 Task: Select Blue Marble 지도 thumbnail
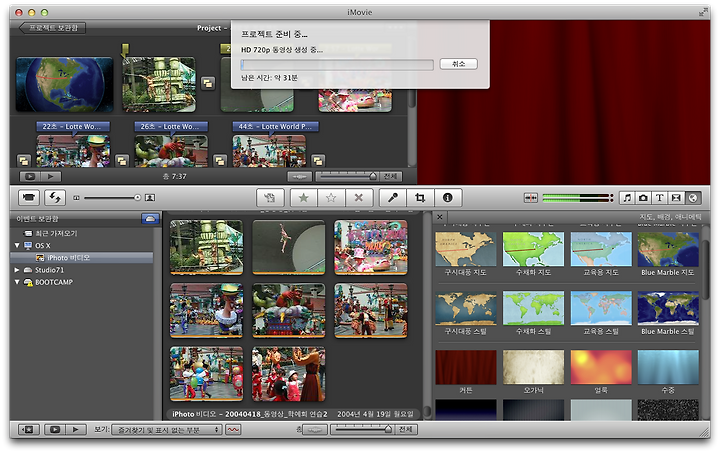668,249
